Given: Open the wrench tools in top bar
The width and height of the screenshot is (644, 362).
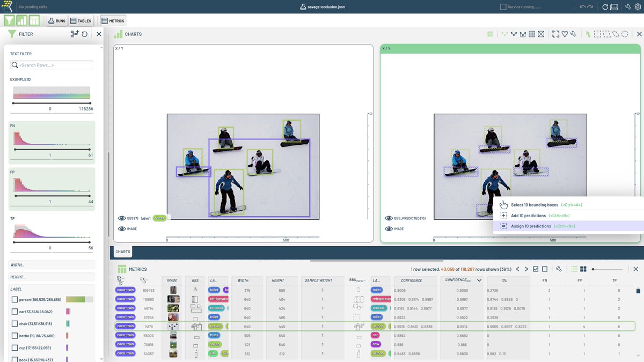Looking at the screenshot, I should 628,7.
